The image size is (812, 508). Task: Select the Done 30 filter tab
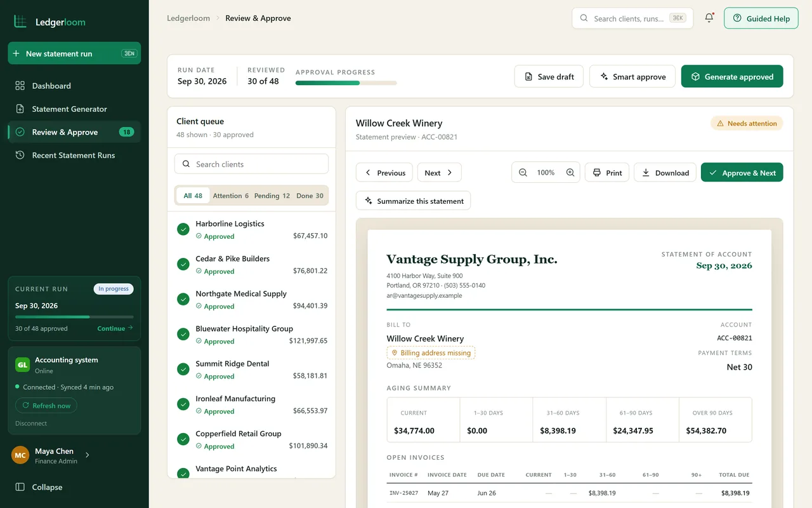point(310,196)
